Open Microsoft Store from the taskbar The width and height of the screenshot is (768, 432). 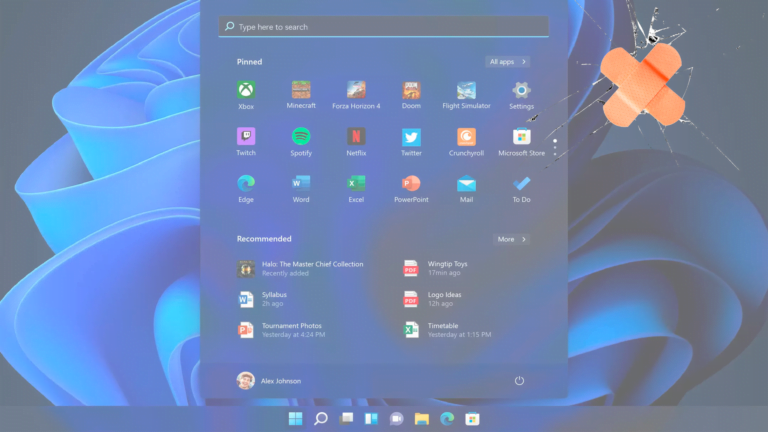(472, 419)
